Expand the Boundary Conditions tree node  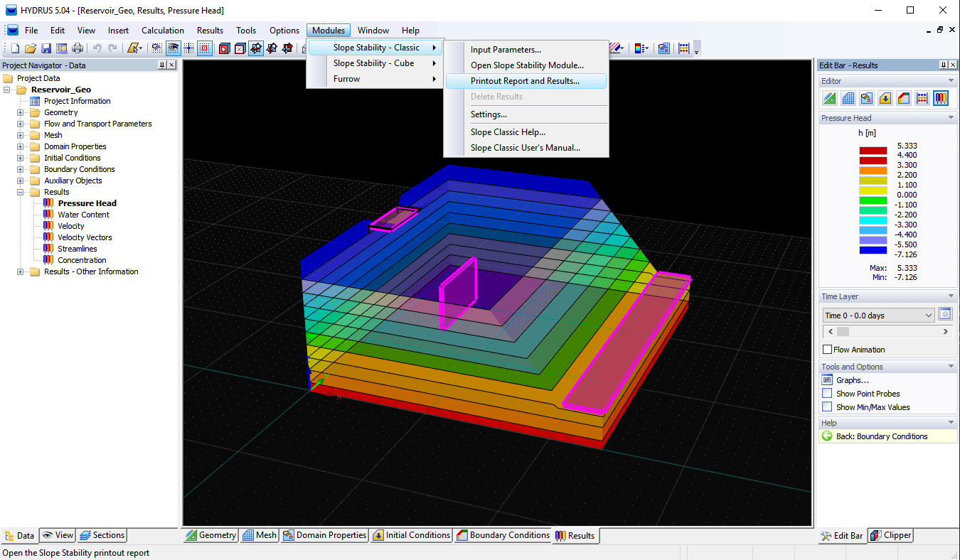click(21, 169)
